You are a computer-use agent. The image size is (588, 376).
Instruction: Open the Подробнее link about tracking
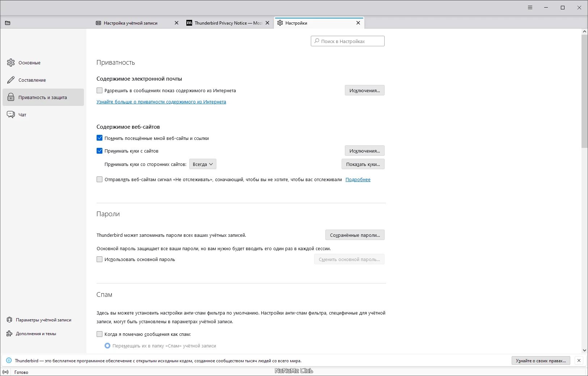358,180
